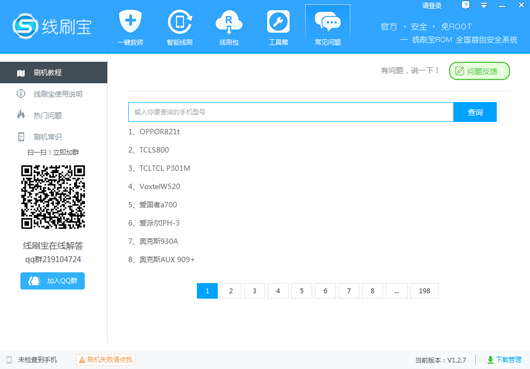
Task: Go to page 6 of results
Action: click(325, 291)
